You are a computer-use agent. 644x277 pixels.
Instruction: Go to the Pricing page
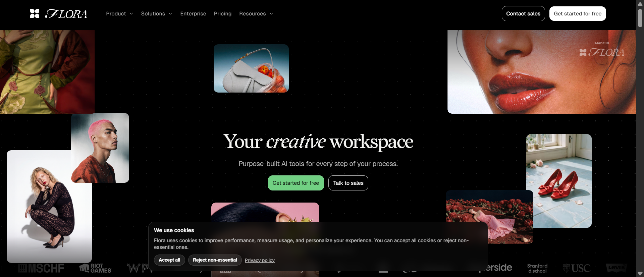(223, 14)
